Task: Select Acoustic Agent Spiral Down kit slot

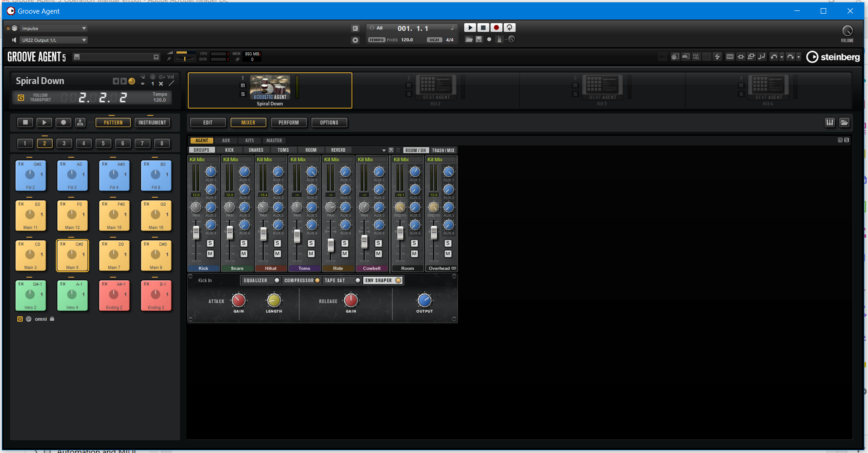Action: coord(270,90)
